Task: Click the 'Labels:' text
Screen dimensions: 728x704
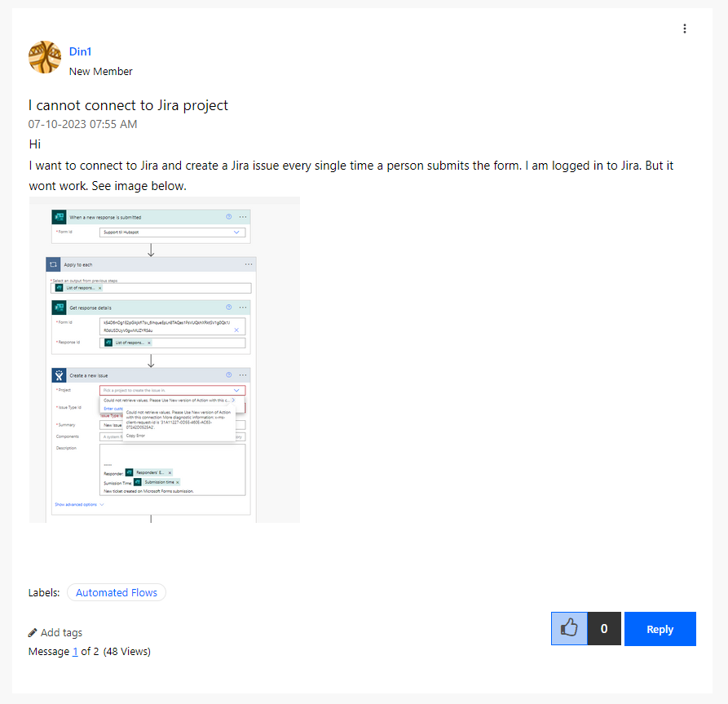Action: 44,593
